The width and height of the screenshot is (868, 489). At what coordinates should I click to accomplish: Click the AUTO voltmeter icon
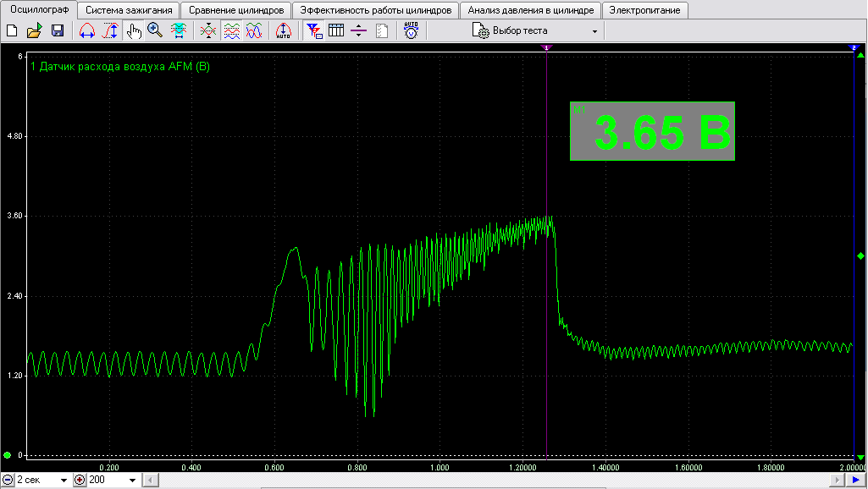[x=411, y=31]
